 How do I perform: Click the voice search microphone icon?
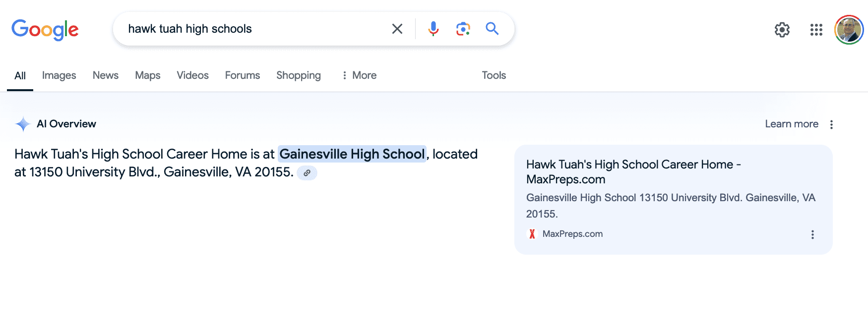tap(433, 29)
